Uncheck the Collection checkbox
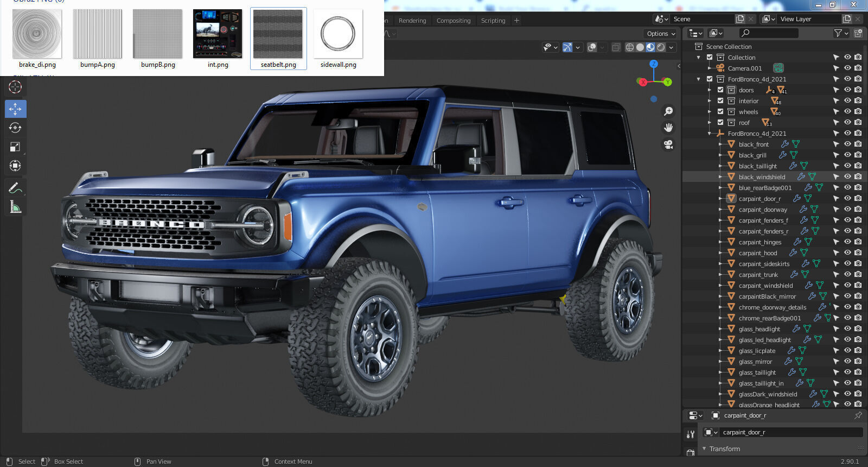868x467 pixels. click(x=710, y=58)
